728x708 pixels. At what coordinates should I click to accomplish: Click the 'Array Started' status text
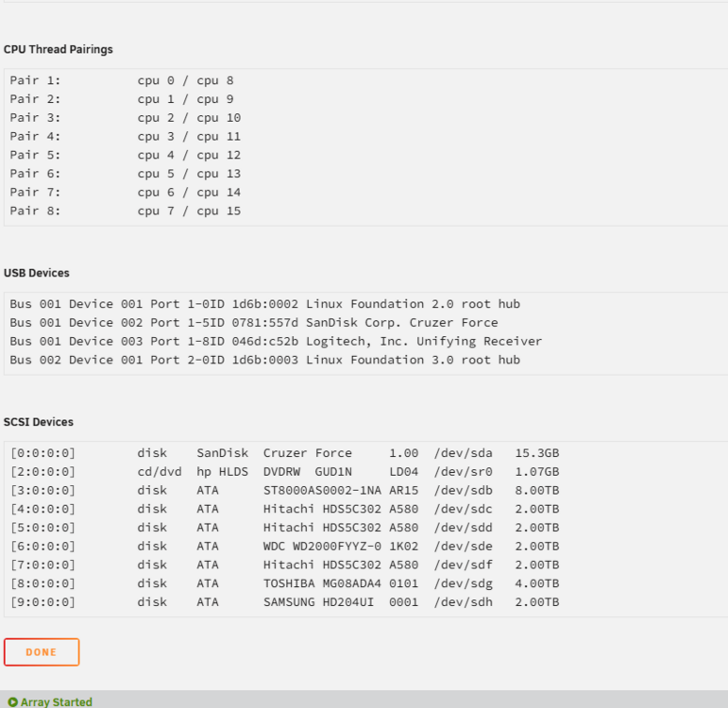[56, 702]
